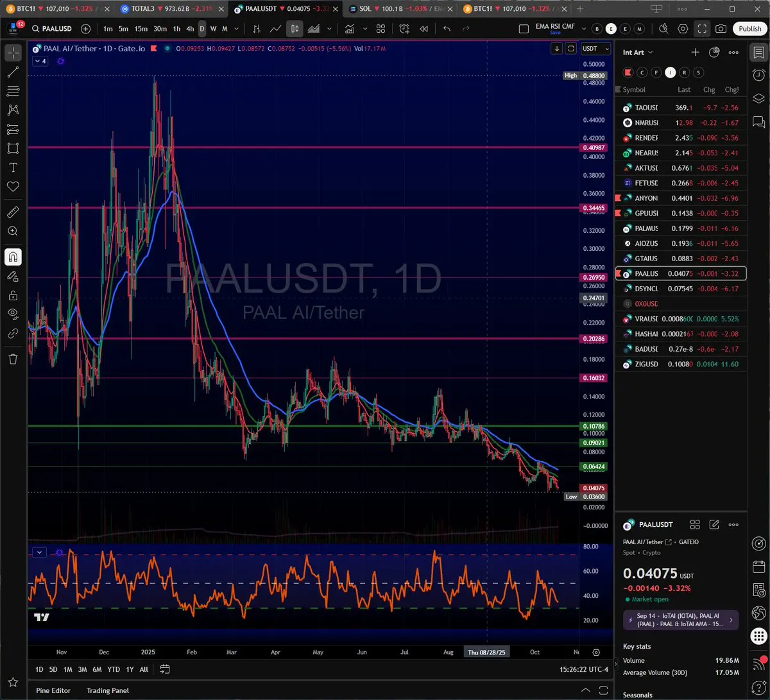
Task: Toggle lock all drawings padlock
Action: tap(13, 295)
